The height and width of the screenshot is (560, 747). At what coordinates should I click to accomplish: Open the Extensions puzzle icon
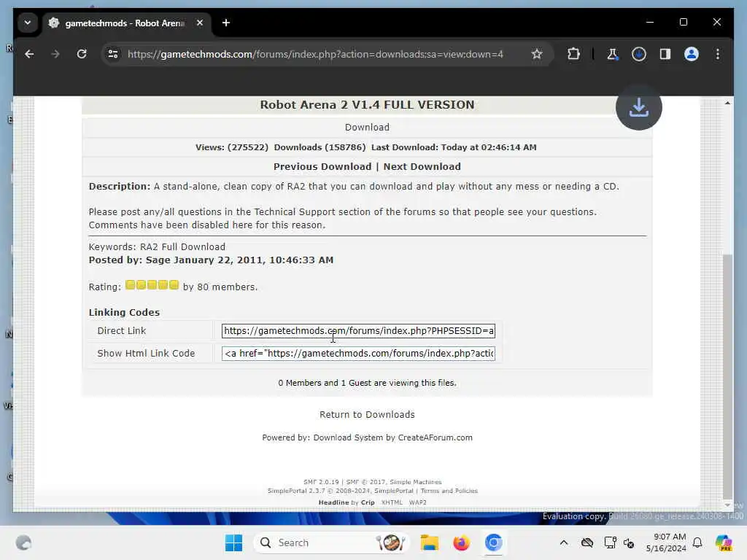coord(573,54)
